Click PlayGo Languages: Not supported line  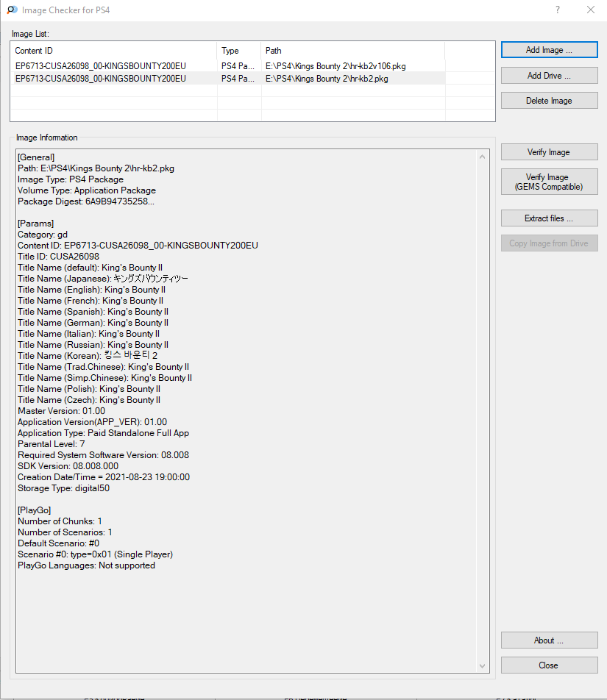(x=86, y=565)
